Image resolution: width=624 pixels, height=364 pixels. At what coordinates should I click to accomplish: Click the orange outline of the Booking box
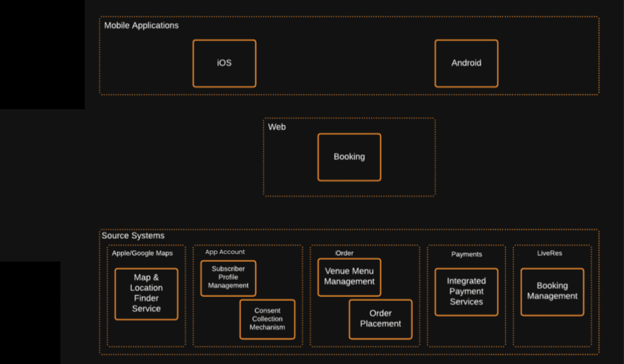pos(349,134)
